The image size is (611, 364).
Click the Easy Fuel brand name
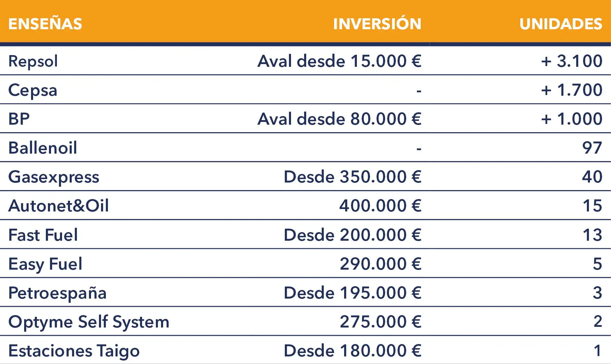point(46,264)
